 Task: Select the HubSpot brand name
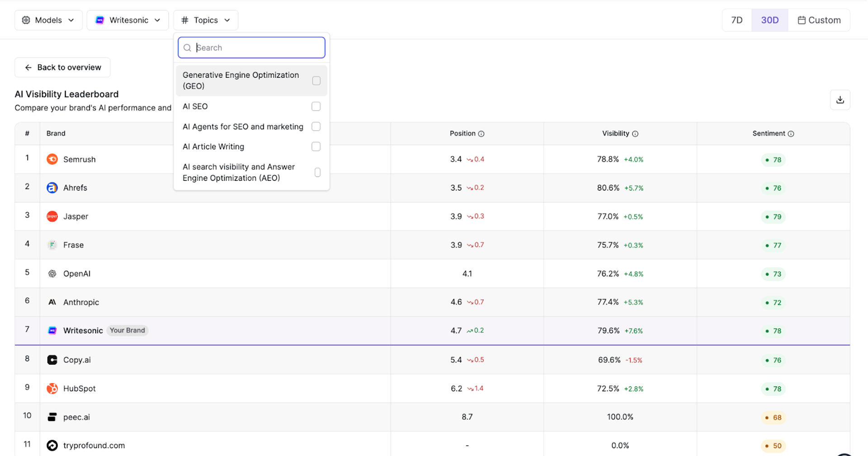[x=80, y=388]
